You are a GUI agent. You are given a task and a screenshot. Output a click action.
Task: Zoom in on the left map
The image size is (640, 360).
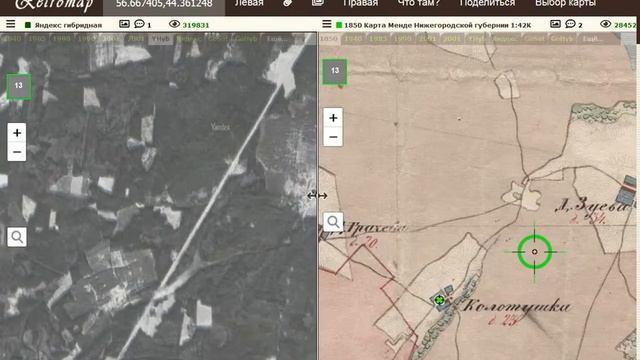click(17, 133)
